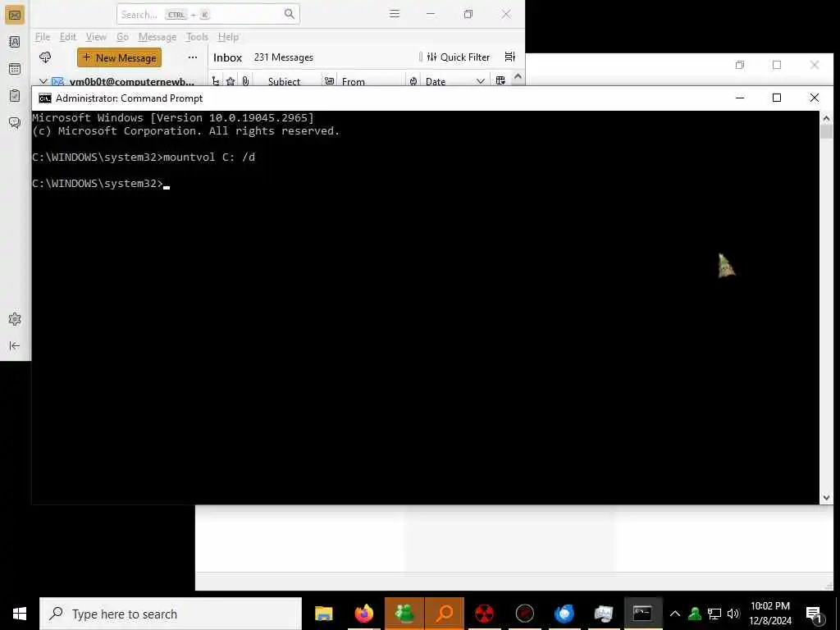Open computer monitor app on taskbar

tap(604, 614)
